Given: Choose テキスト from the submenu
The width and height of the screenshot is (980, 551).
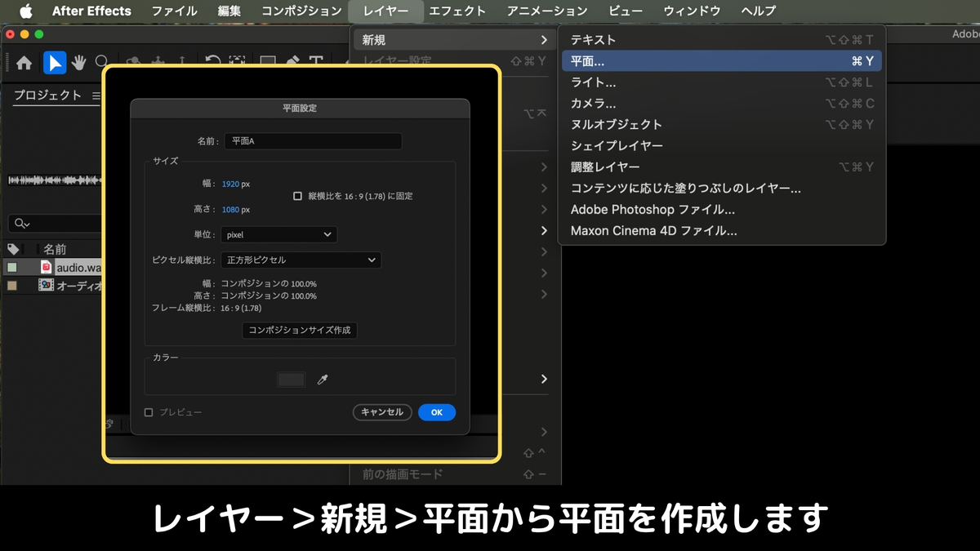Looking at the screenshot, I should coord(722,39).
